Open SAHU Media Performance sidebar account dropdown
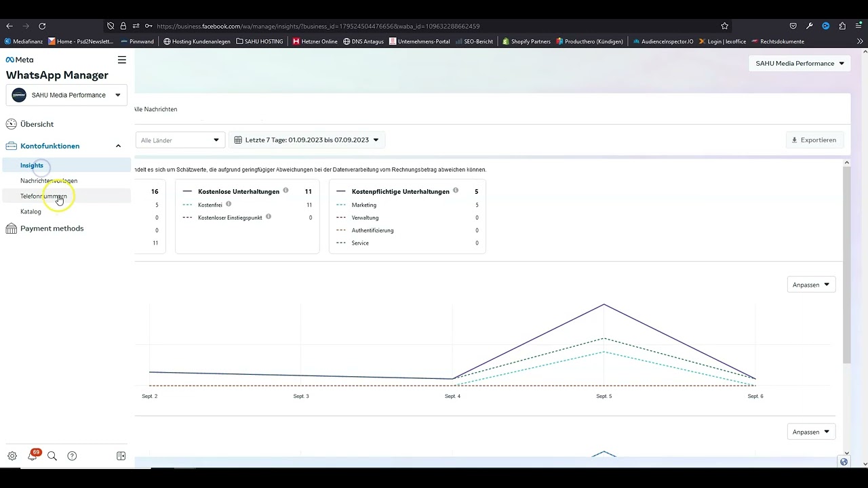This screenshot has height=488, width=868. coord(66,95)
